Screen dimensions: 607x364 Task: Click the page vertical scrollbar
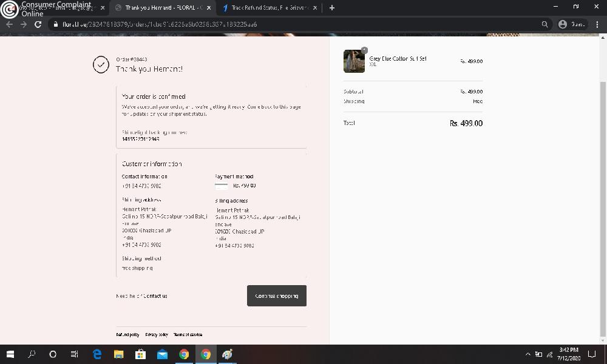coord(603,182)
